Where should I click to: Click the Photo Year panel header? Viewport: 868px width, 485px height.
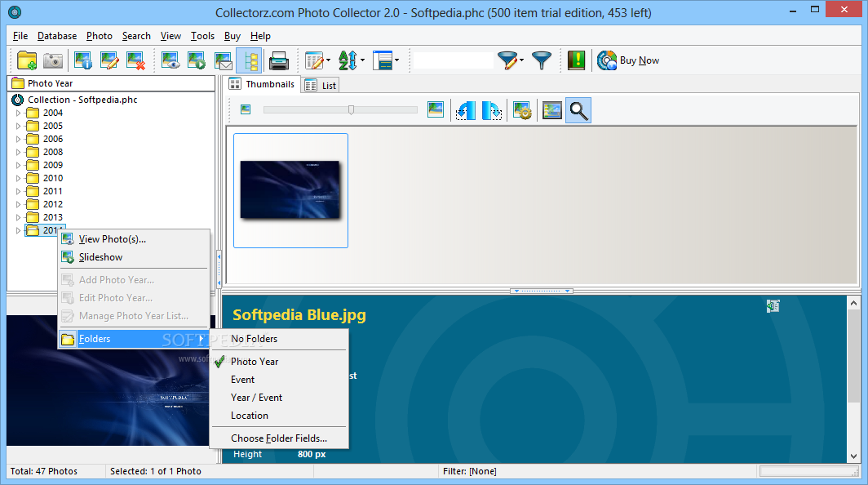pos(111,83)
